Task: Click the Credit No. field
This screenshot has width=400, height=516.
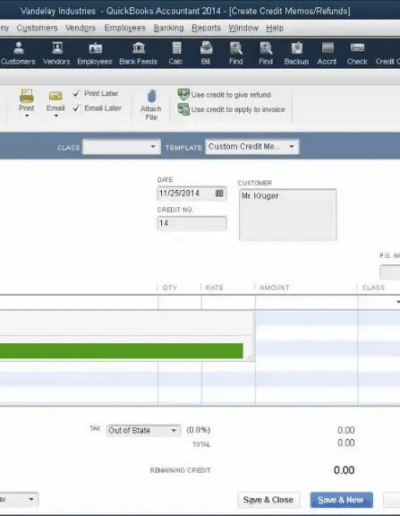Action: click(x=192, y=223)
